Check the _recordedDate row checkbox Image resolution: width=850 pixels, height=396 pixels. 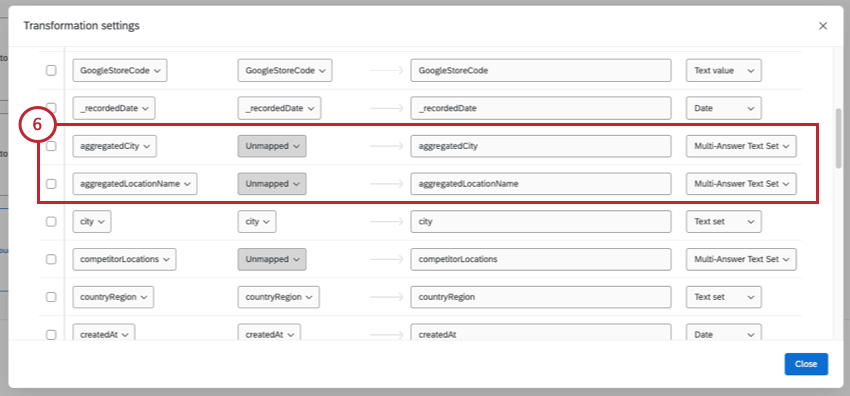tap(51, 107)
